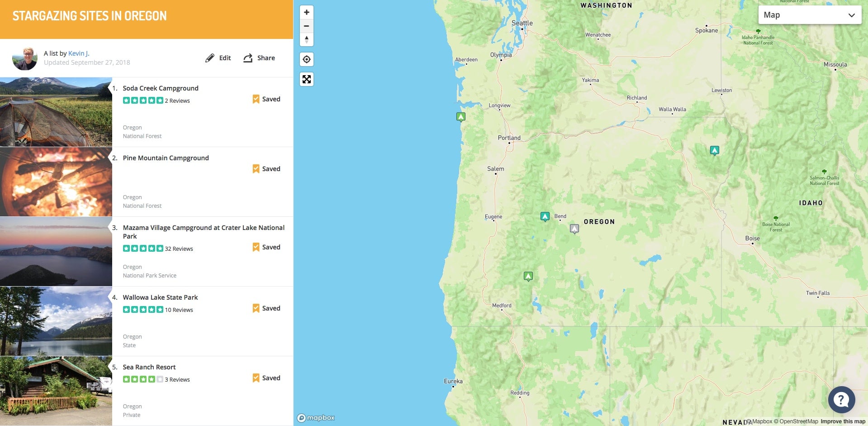Screen dimensions: 868x426
Task: Toggle Saved bookmark for Pine Mountain Campground
Action: (266, 169)
